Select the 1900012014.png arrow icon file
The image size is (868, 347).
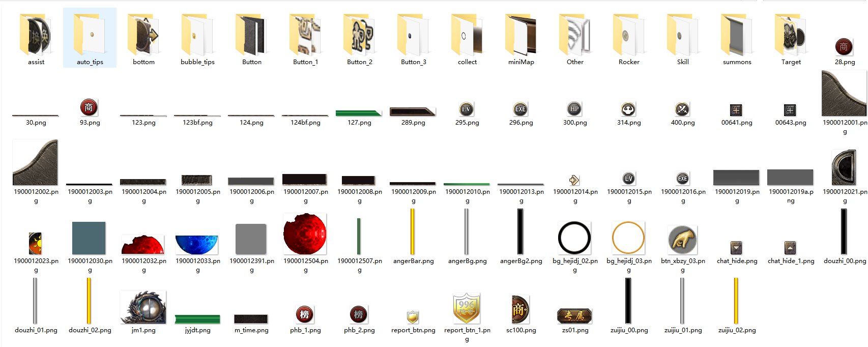click(x=574, y=180)
